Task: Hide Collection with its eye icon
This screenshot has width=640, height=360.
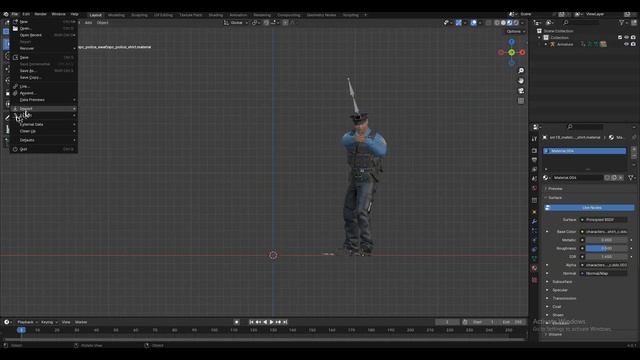Action: [627, 38]
